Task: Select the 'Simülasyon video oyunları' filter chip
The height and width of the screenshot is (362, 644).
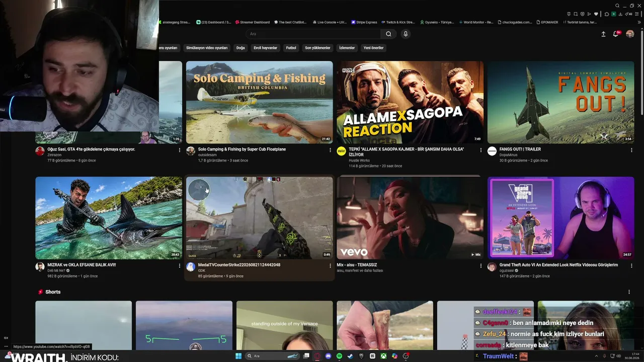Action: point(207,48)
